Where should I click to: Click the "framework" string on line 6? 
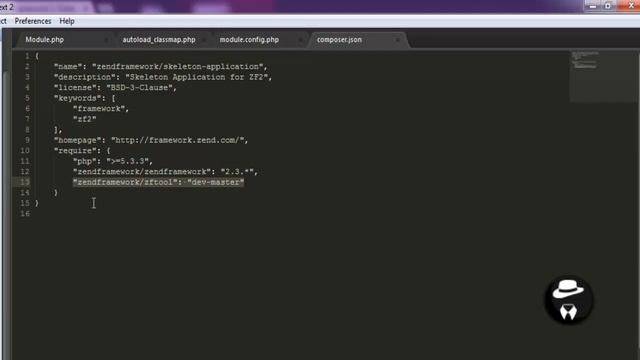click(x=99, y=109)
